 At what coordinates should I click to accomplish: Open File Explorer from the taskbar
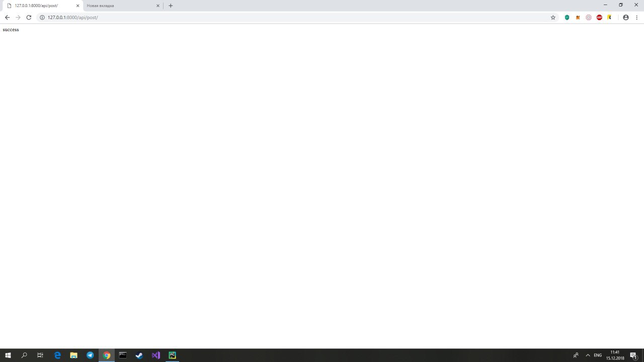click(x=73, y=355)
